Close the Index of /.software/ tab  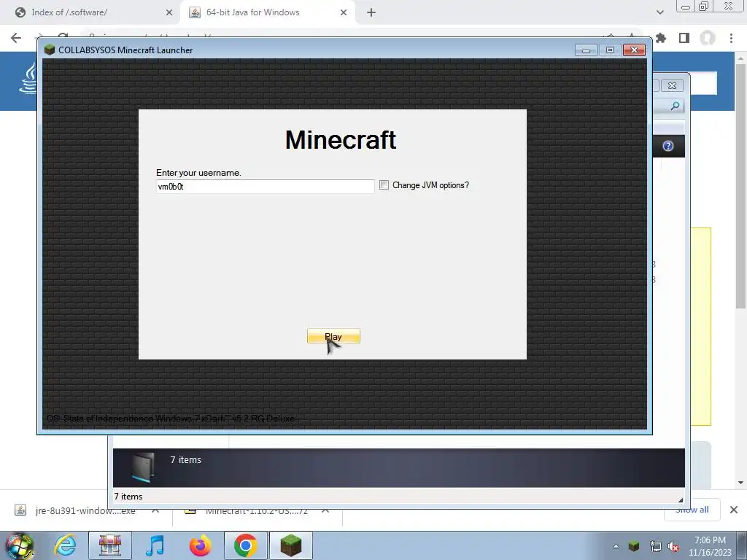[x=169, y=13]
